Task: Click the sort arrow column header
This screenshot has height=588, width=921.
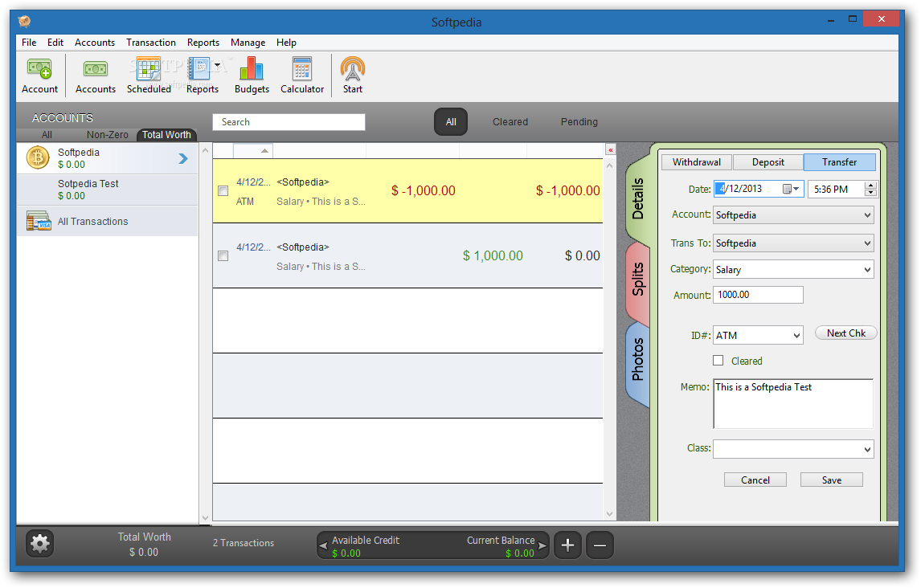Action: (253, 151)
